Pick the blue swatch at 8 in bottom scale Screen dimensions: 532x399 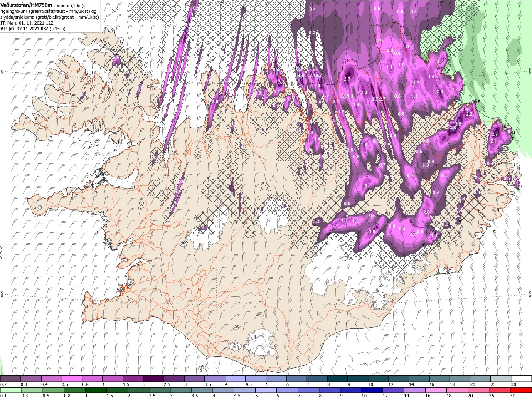[330, 390]
